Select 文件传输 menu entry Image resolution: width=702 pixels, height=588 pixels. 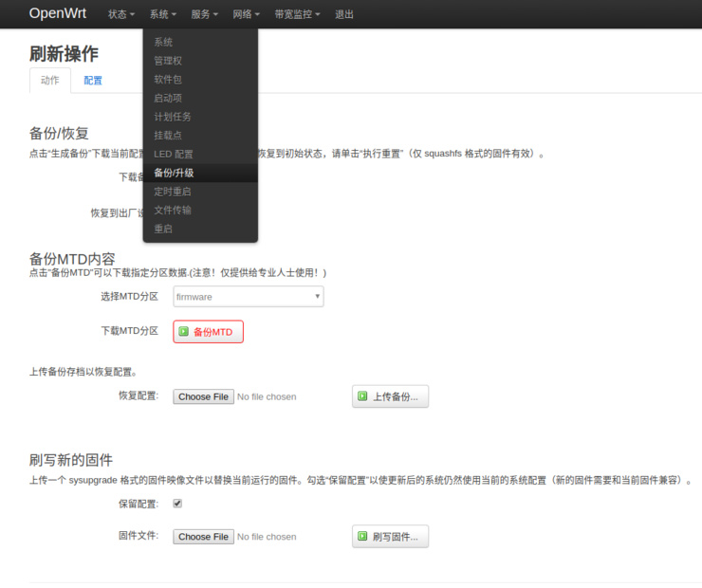[x=200, y=211]
